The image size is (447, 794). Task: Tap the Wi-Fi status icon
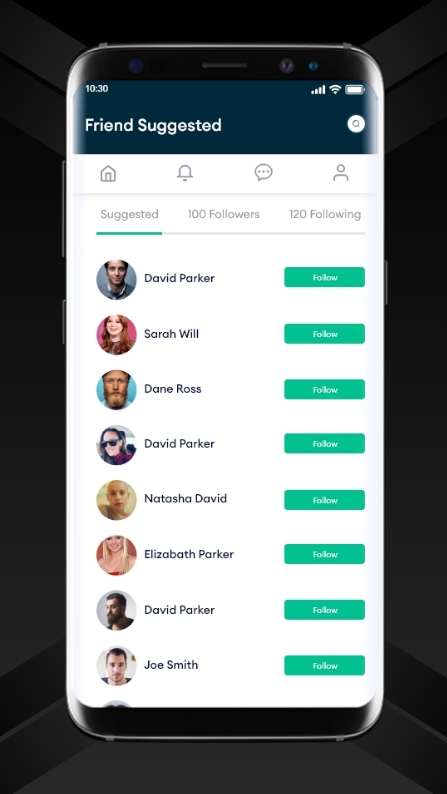(335, 90)
